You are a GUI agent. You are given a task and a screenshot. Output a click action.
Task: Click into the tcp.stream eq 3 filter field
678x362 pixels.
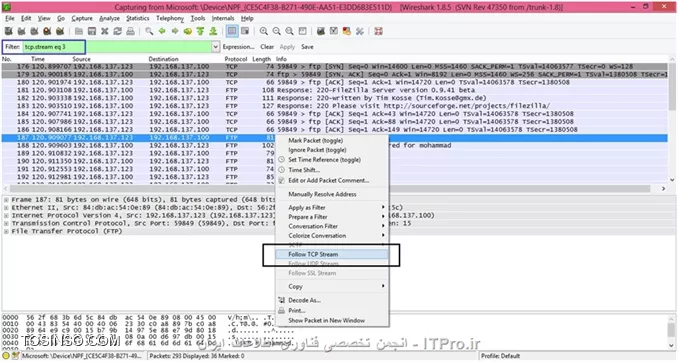click(117, 47)
